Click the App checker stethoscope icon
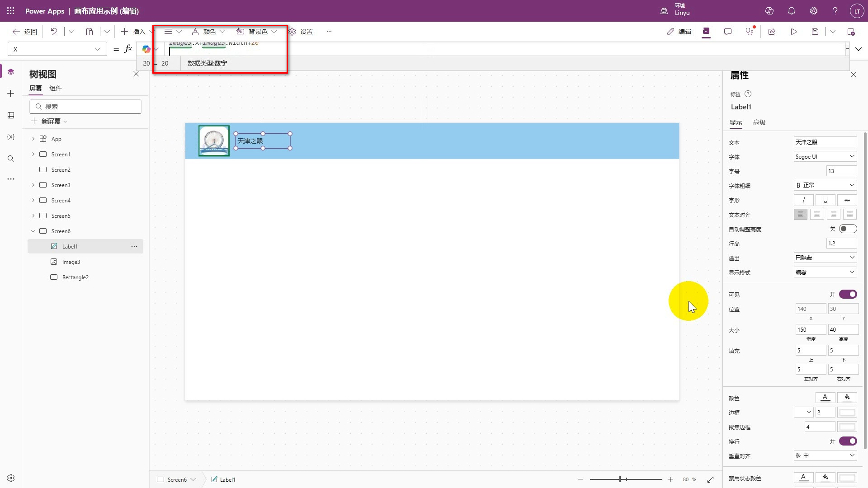This screenshot has width=868, height=488. pos(750,32)
